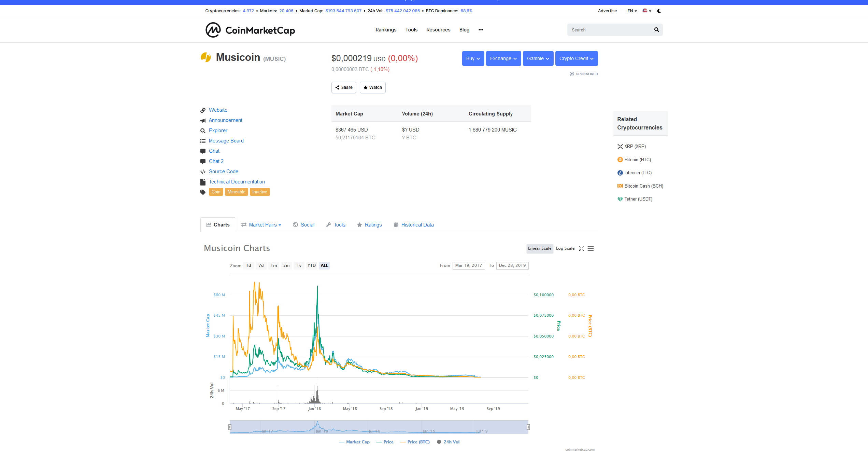Screen dimensions: 868x453
Task: Open the Charts tab
Action: (218, 225)
